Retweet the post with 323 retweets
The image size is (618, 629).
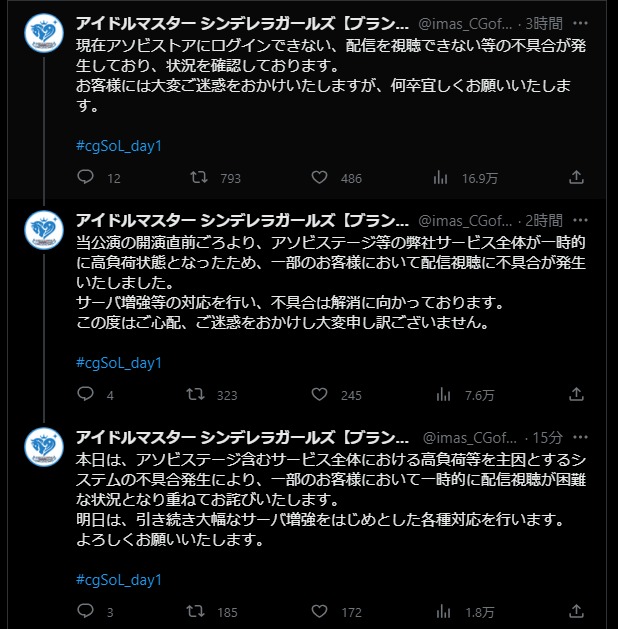(x=195, y=394)
